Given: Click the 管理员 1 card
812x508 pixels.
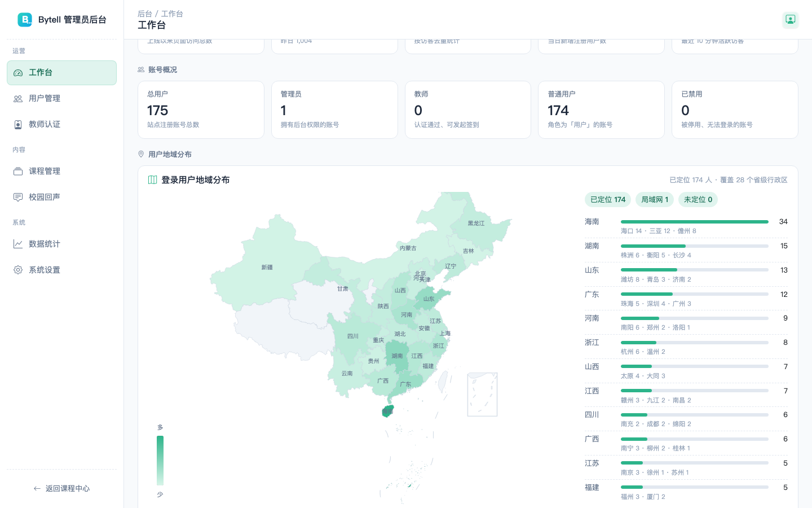Looking at the screenshot, I should click(x=334, y=110).
